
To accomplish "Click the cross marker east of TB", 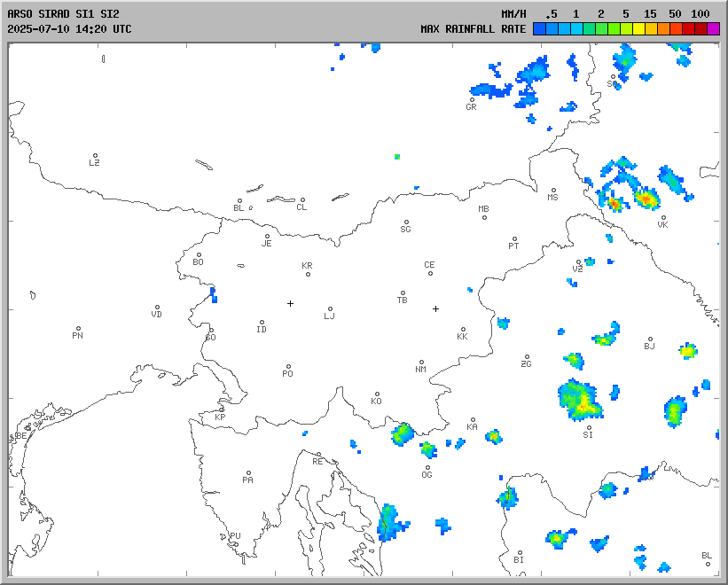I will 435,308.
